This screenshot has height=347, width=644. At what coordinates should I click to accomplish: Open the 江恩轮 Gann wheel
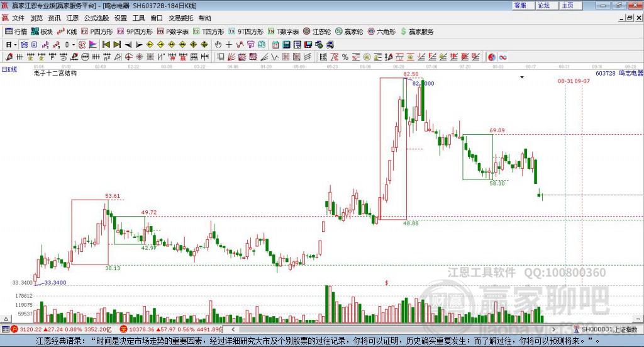[317, 31]
